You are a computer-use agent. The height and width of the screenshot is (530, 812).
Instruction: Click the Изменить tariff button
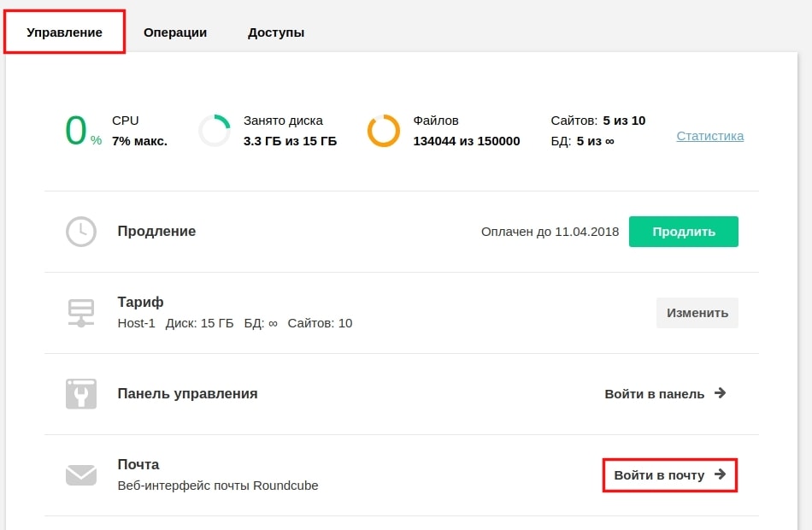coord(697,313)
